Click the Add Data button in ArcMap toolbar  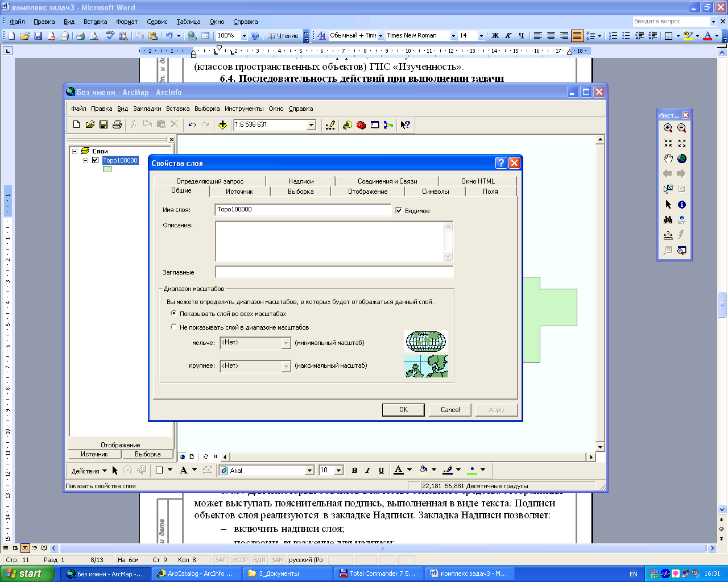point(222,124)
